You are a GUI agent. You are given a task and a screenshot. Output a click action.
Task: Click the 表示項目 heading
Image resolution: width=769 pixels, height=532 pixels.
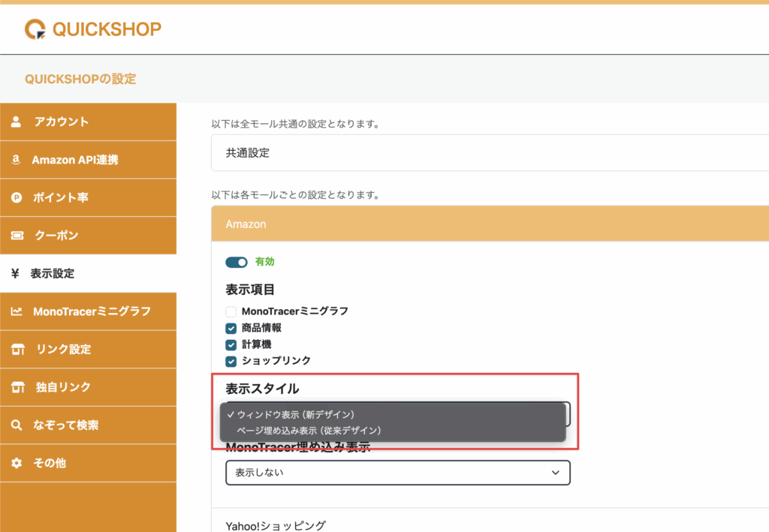click(x=250, y=290)
